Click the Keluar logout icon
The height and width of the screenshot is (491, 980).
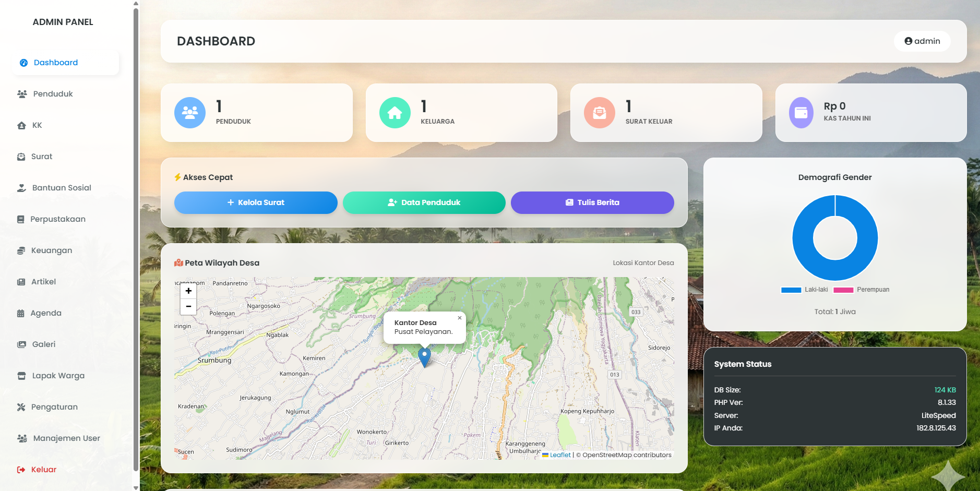(x=21, y=470)
